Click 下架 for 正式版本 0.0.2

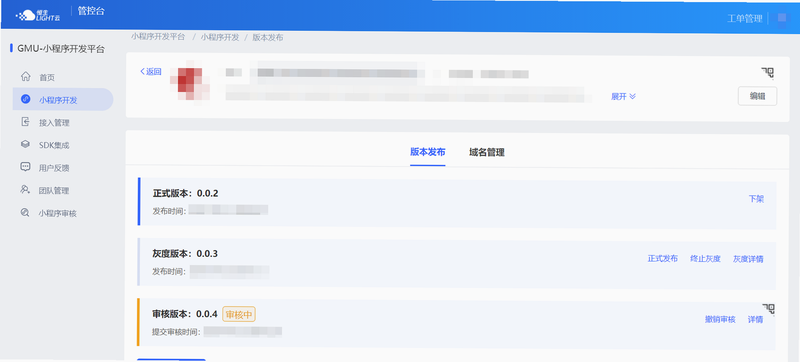(x=756, y=199)
